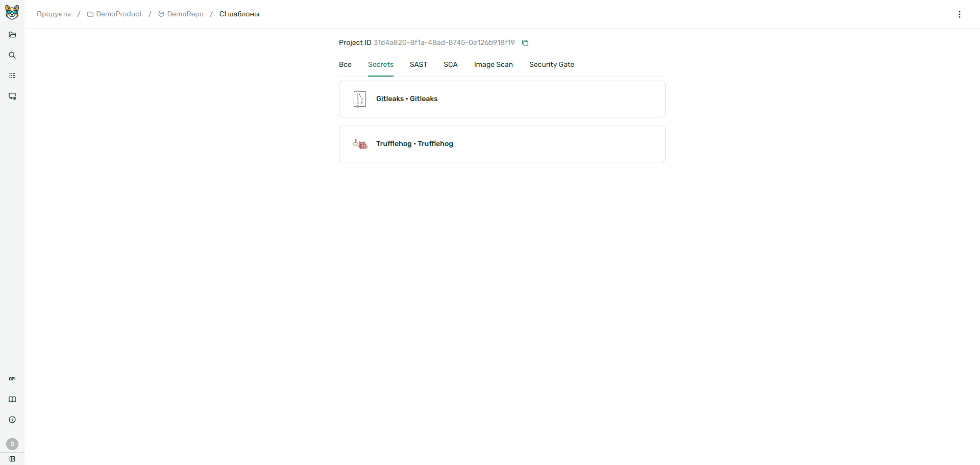
Task: Navigate to DemoRepo breadcrumb
Action: pos(181,14)
